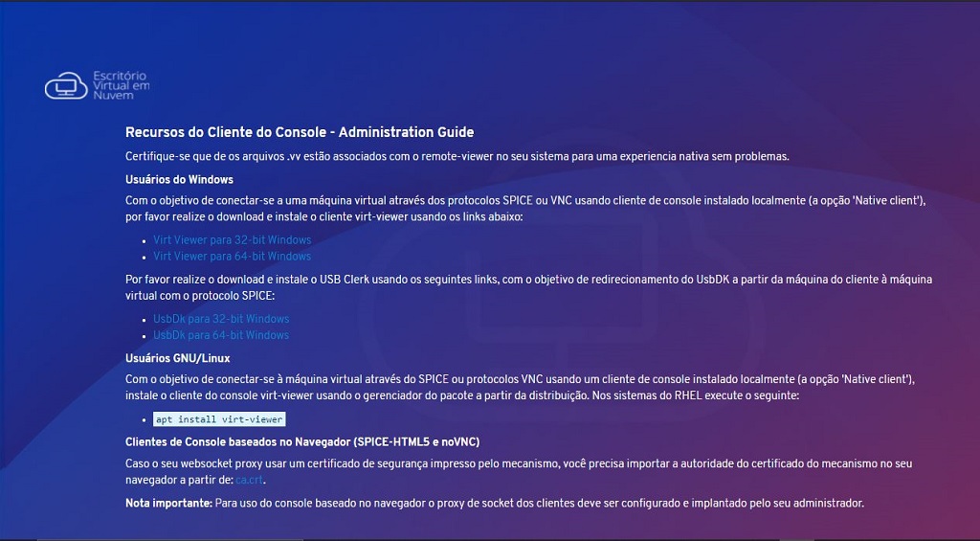Click the cloud monitor logo icon
980x541 pixels.
(x=65, y=85)
